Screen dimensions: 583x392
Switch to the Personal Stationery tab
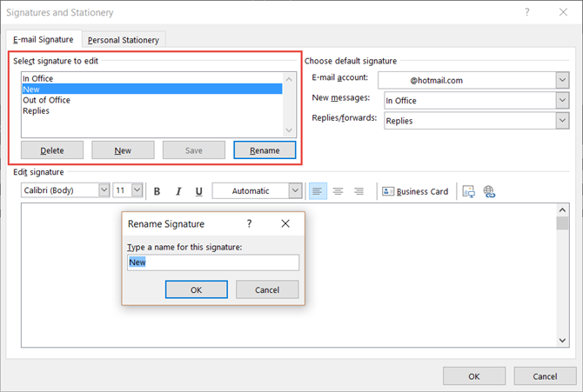pyautogui.click(x=124, y=40)
